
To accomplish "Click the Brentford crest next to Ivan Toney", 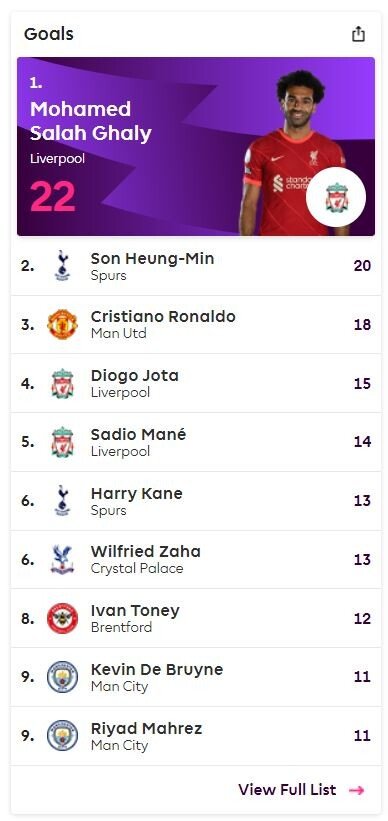I will click(x=62, y=618).
